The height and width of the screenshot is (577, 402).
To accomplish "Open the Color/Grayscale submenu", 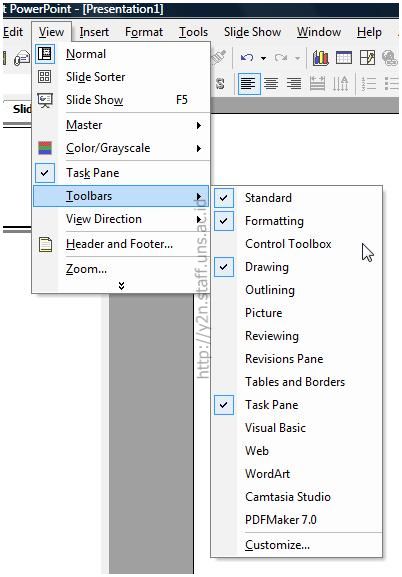I will (121, 148).
